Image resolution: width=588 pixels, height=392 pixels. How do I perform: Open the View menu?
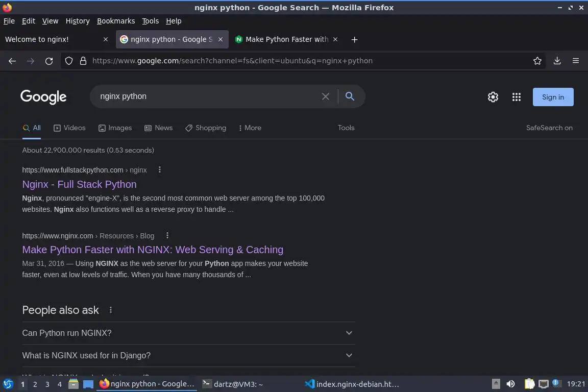[50, 21]
